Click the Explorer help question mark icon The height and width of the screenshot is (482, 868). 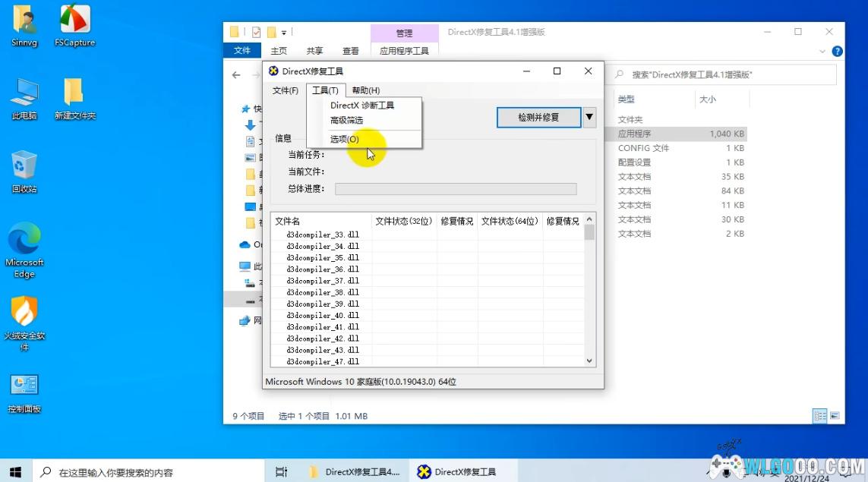click(837, 51)
